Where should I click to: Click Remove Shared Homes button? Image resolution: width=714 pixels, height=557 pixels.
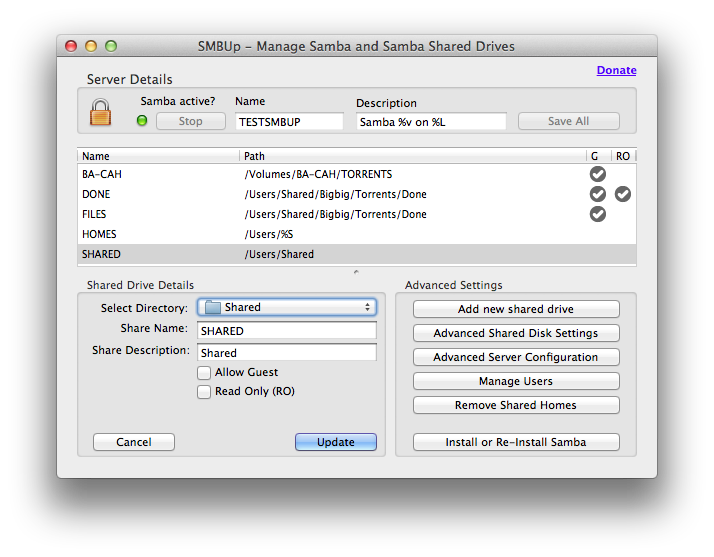click(x=516, y=405)
